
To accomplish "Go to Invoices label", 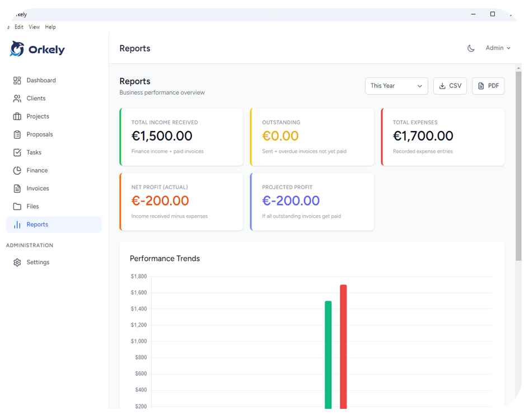I will (38, 188).
